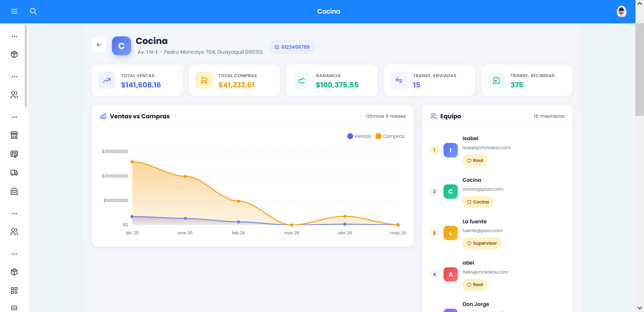
Task: Open the sidebar store icon
Action: (14, 135)
